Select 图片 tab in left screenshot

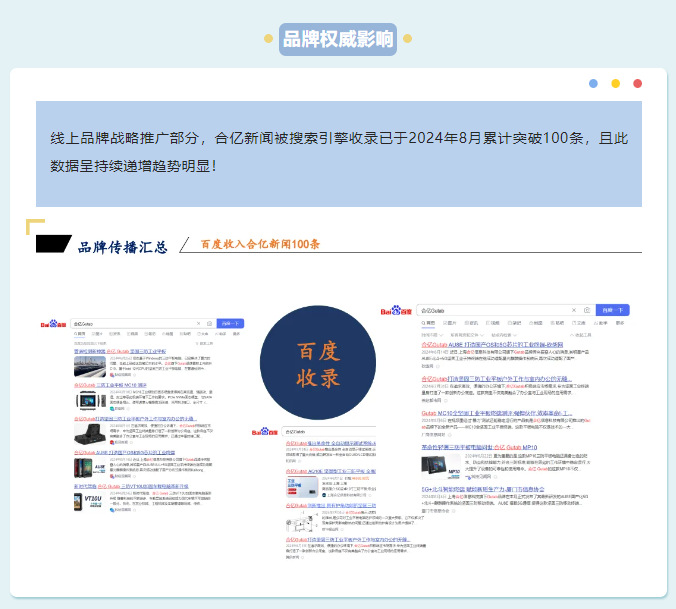tap(97, 334)
